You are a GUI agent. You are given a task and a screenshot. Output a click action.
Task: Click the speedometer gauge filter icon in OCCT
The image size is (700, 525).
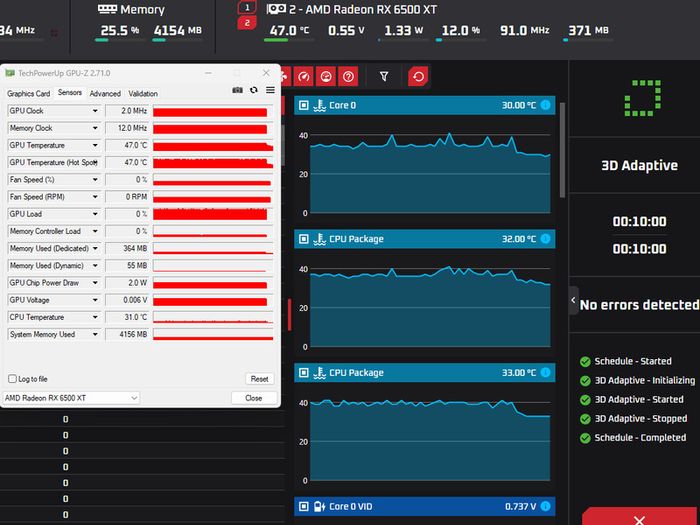click(304, 77)
